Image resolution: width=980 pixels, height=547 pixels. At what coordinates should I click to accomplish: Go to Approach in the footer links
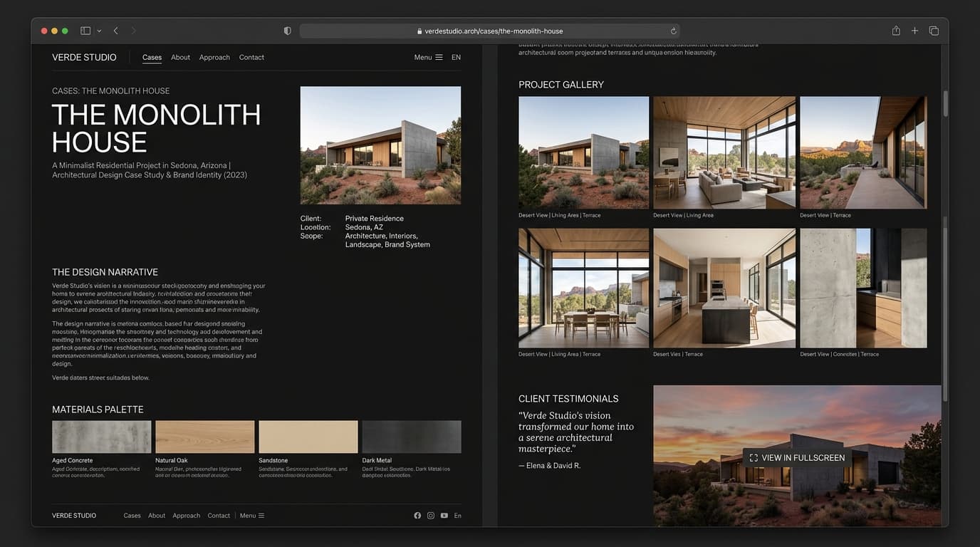pyautogui.click(x=186, y=515)
